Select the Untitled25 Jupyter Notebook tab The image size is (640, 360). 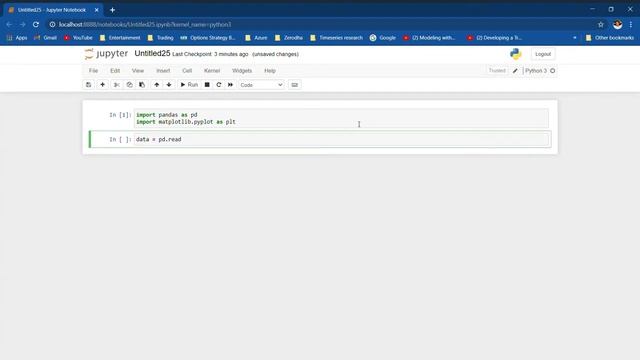pos(52,10)
